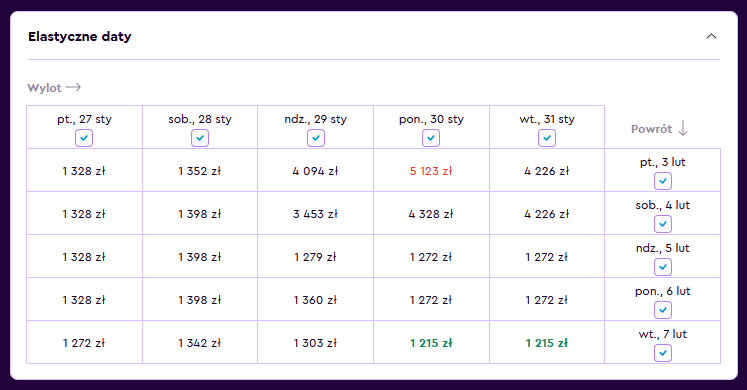The height and width of the screenshot is (390, 747).
Task: Select the 1 352 zł fare
Action: coord(200,171)
